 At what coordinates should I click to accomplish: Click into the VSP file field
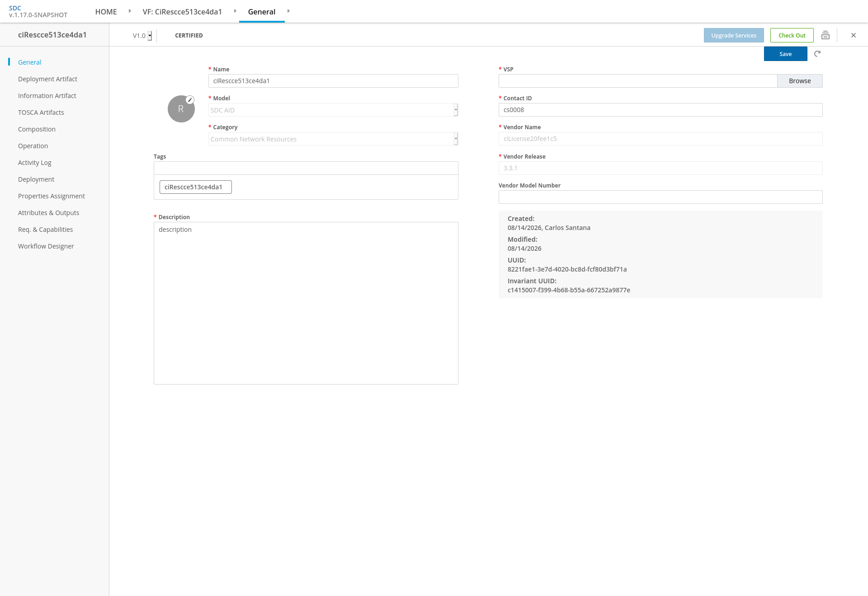tap(638, 81)
